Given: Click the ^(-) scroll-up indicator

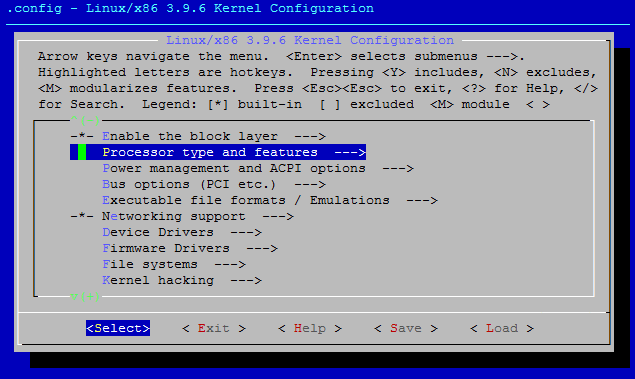Looking at the screenshot, I should tap(85, 120).
